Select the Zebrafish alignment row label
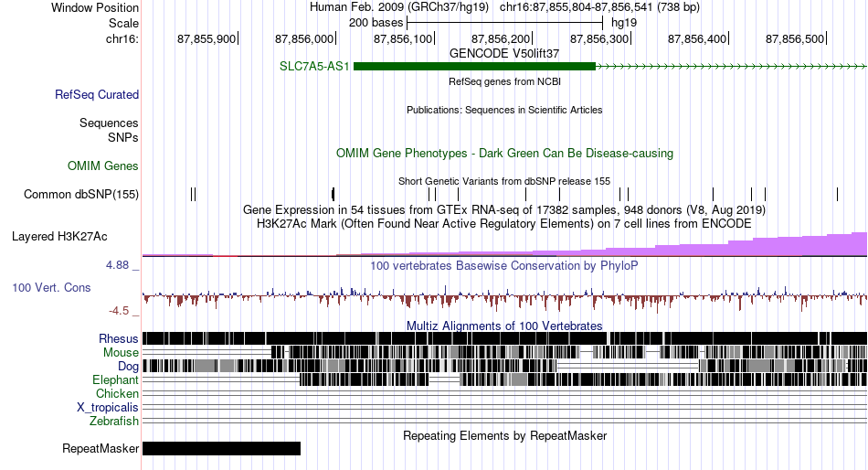Image resolution: width=868 pixels, height=470 pixels. point(114,422)
